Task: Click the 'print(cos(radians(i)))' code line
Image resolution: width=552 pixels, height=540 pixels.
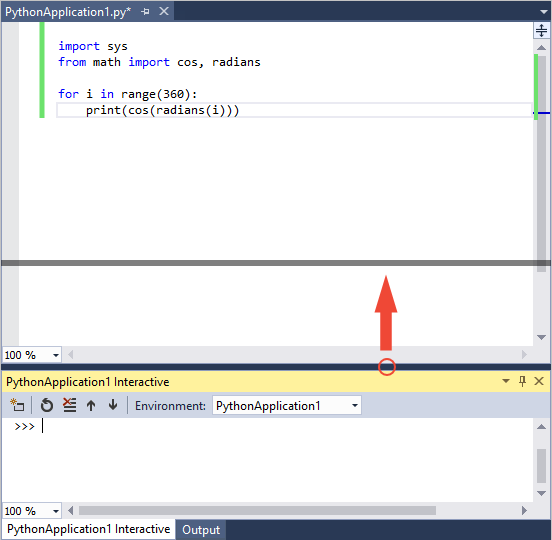Action: (x=162, y=110)
